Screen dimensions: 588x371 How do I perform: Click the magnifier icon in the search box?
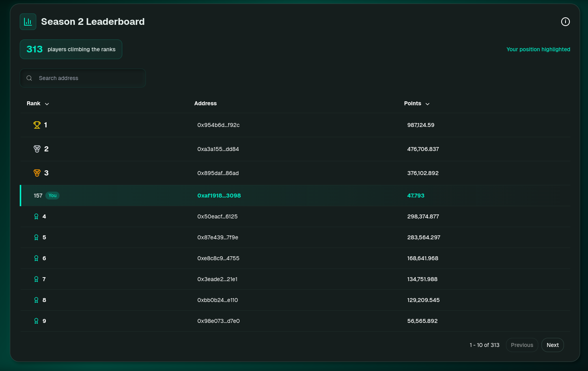tap(29, 78)
